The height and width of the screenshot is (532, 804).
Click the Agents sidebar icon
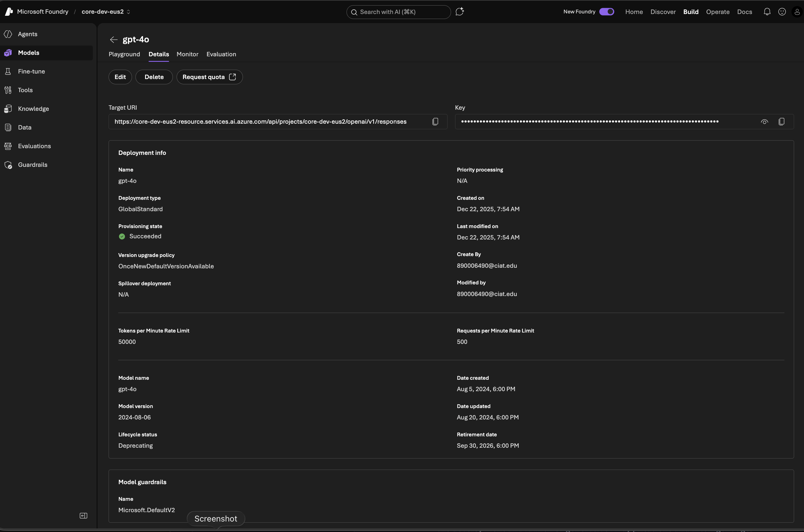(8, 34)
